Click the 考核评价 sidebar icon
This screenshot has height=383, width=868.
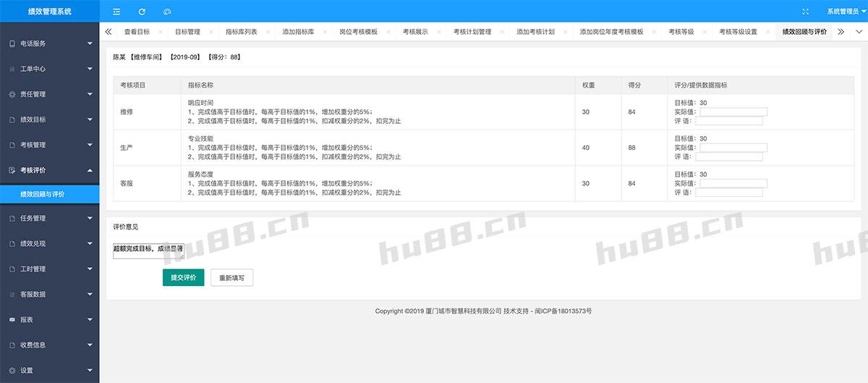(12, 170)
